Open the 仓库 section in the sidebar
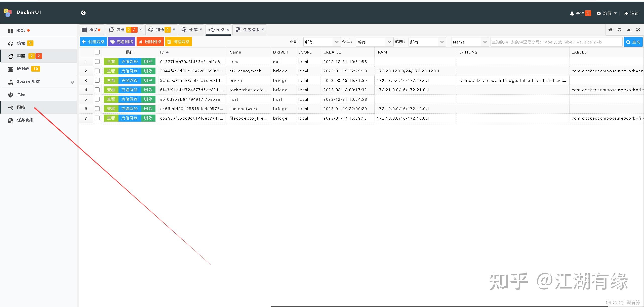This screenshot has width=644, height=307. tap(21, 94)
